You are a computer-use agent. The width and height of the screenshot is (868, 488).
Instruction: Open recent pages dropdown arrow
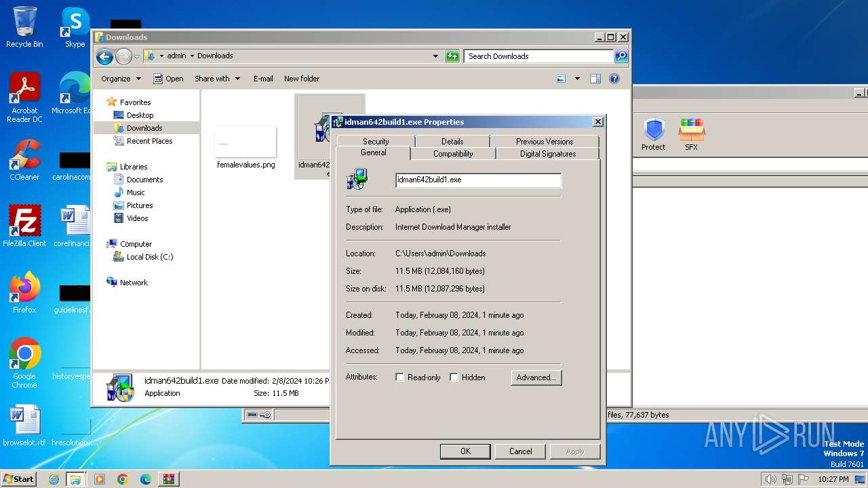coord(137,56)
